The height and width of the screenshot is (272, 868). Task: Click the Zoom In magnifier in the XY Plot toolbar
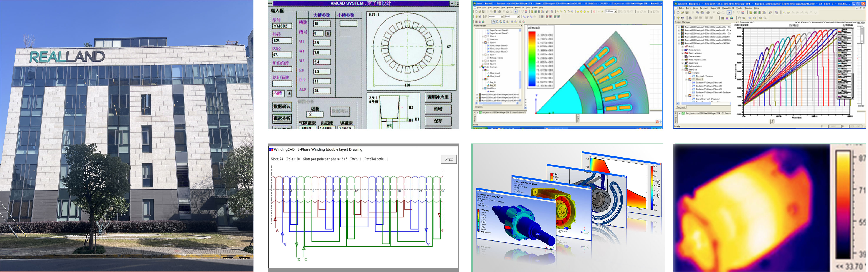click(x=750, y=18)
